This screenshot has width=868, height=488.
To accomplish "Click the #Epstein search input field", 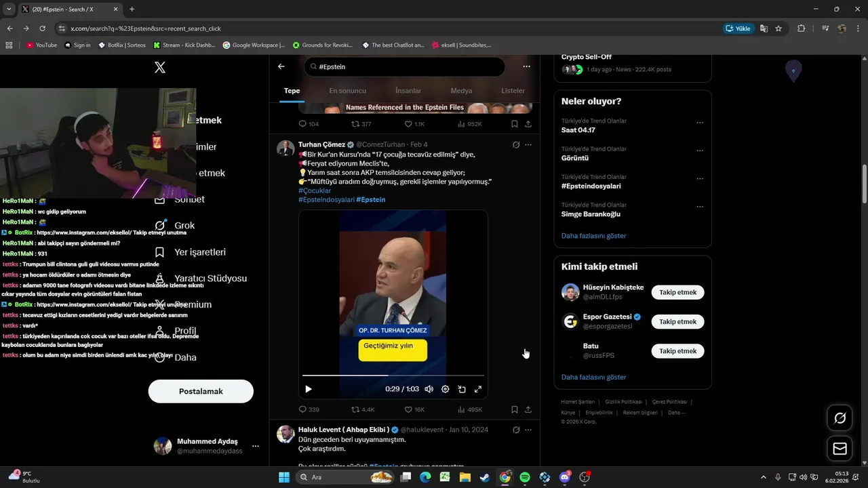I will [x=404, y=66].
